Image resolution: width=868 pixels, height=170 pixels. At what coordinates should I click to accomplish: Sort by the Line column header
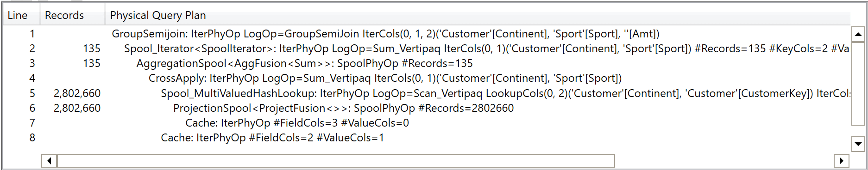tap(21, 15)
